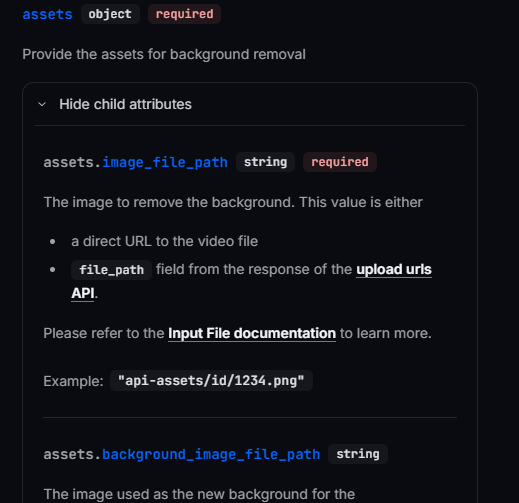Select the assets.background_image_file_path attribute name
The image size is (519, 503).
click(x=182, y=454)
